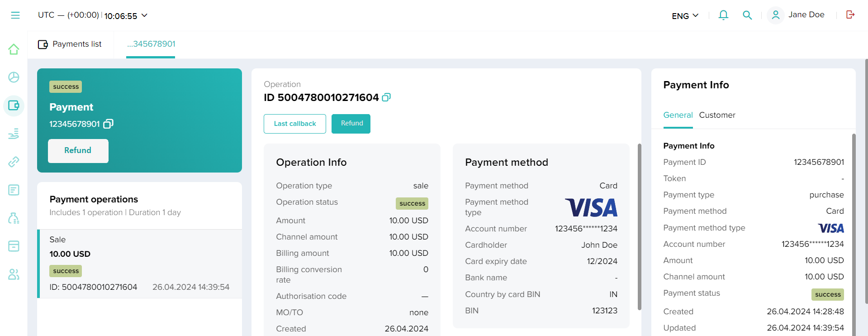Open payment links sidebar icon
Screen dimensions: 868x336
14,162
